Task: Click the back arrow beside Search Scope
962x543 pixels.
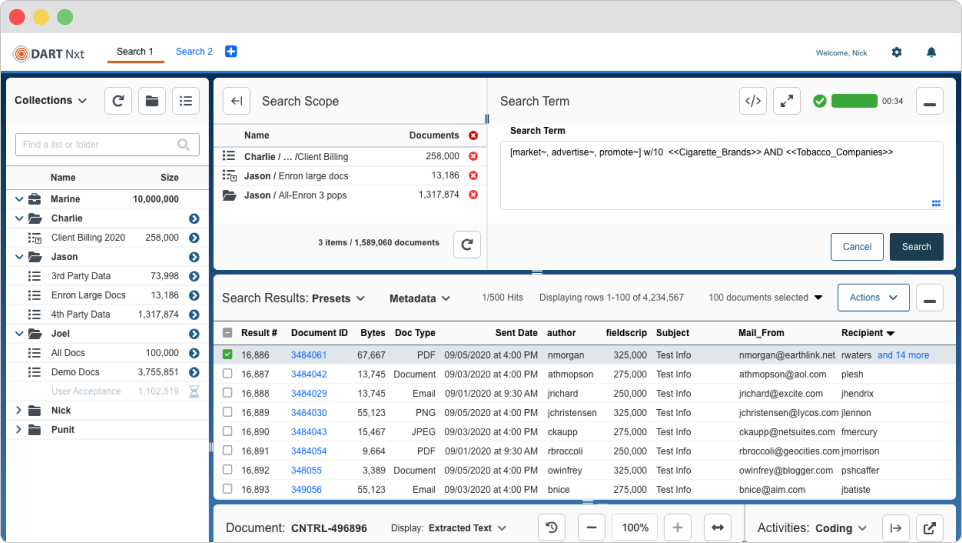Action: pos(236,101)
